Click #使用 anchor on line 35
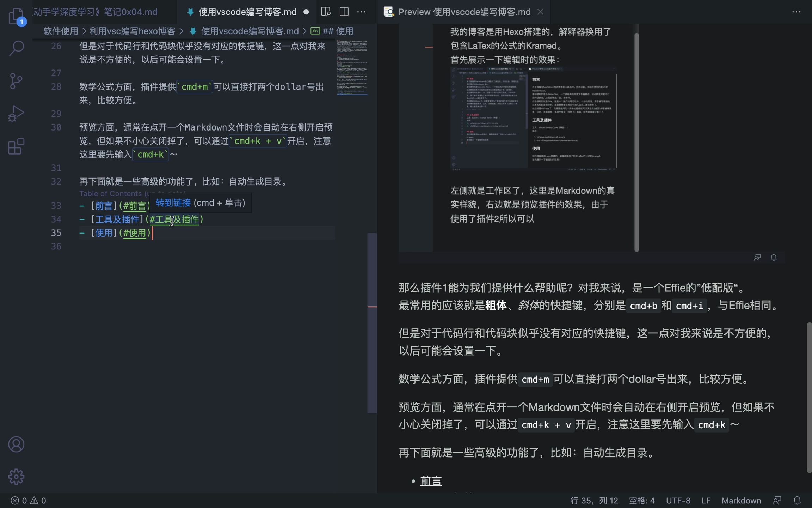The width and height of the screenshot is (812, 508). (134, 233)
